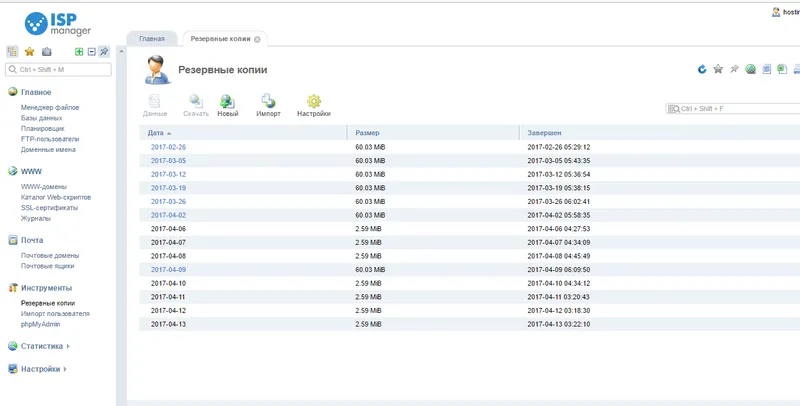The width and height of the screenshot is (800, 406).
Task: Click the sidebar menu search field
Action: tap(58, 69)
